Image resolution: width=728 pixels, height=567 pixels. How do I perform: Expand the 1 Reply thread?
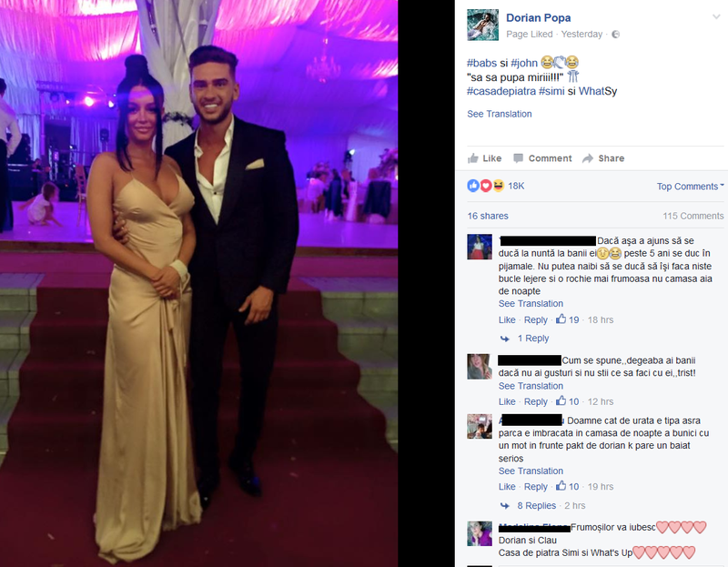[x=533, y=338]
